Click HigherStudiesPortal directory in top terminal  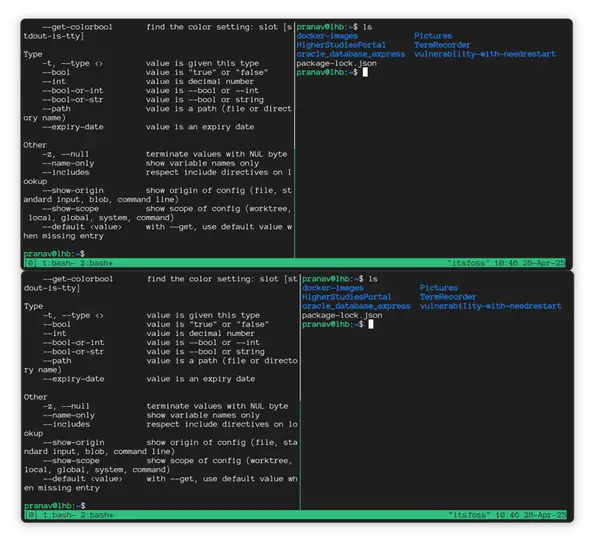point(341,45)
